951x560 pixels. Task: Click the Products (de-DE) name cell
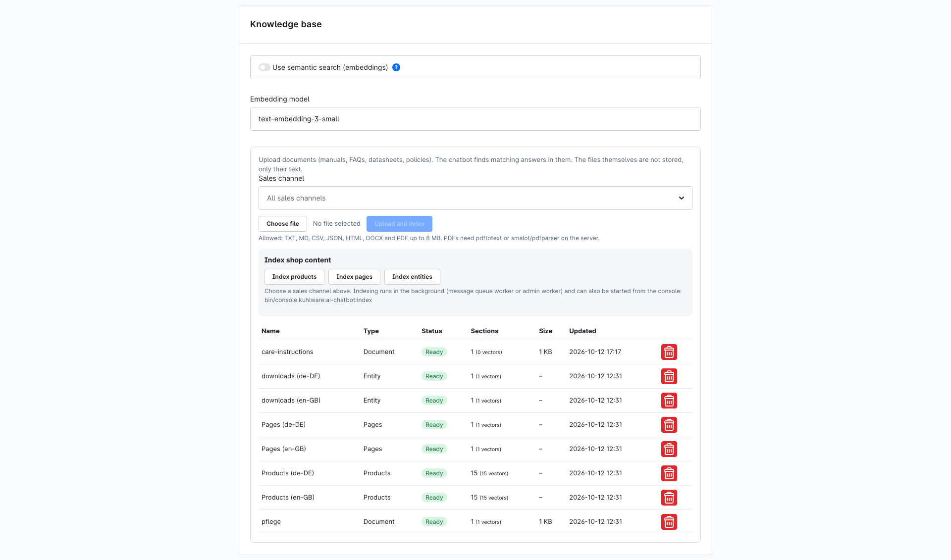point(288,473)
